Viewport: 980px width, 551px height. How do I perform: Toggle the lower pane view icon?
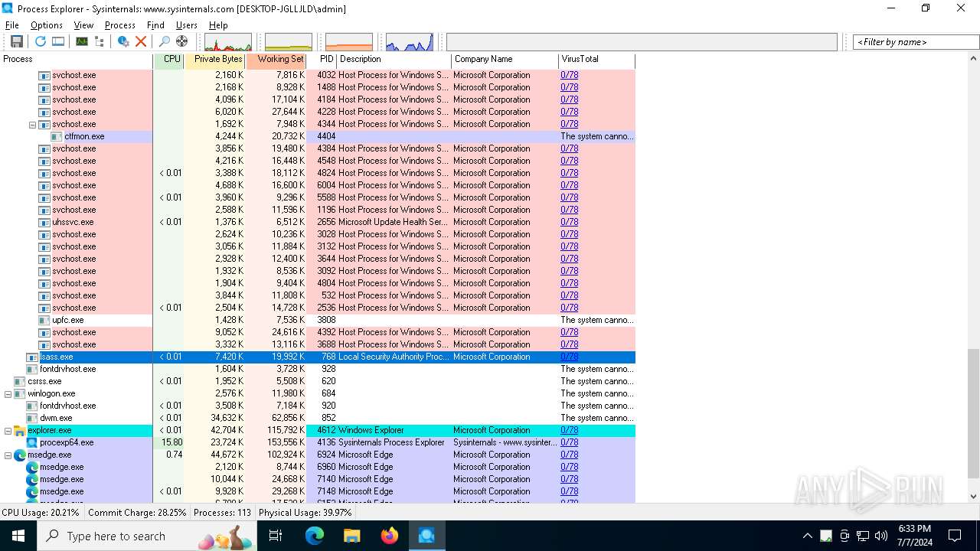[x=58, y=41]
